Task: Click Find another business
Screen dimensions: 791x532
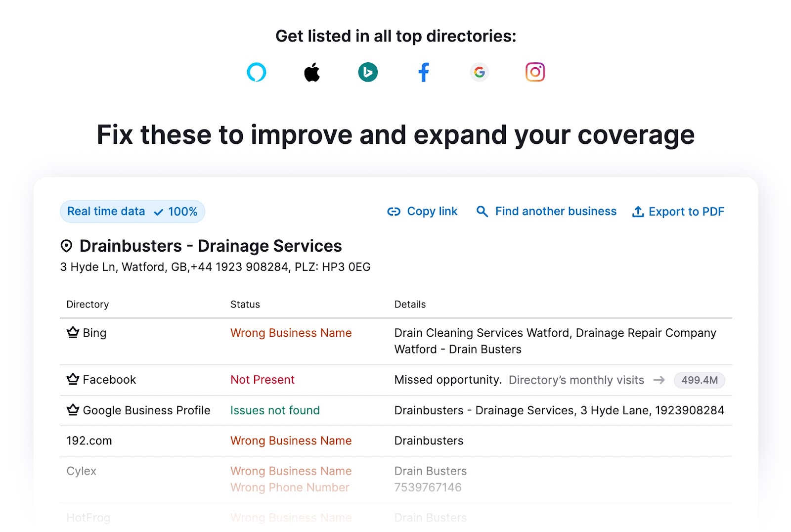Action: tap(555, 211)
